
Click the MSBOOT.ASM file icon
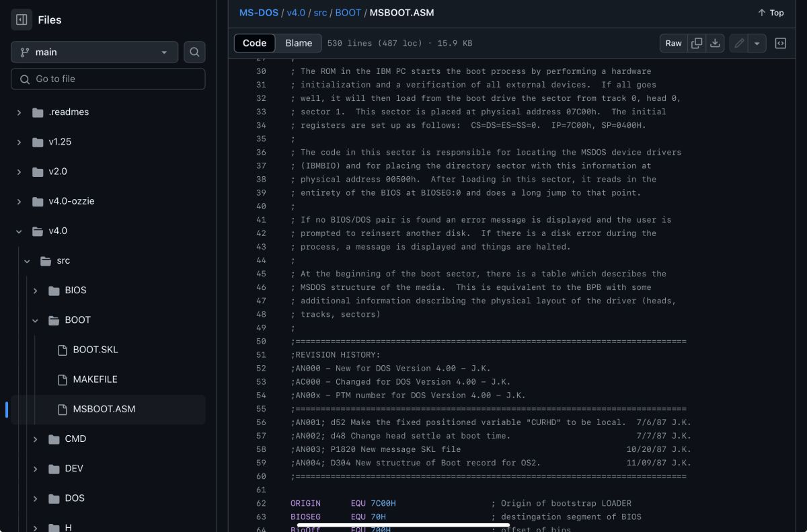63,409
